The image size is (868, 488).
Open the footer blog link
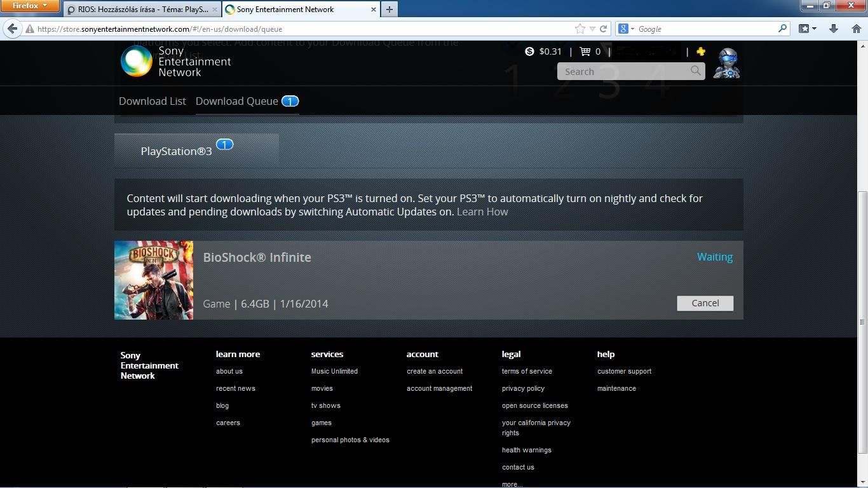[222, 405]
